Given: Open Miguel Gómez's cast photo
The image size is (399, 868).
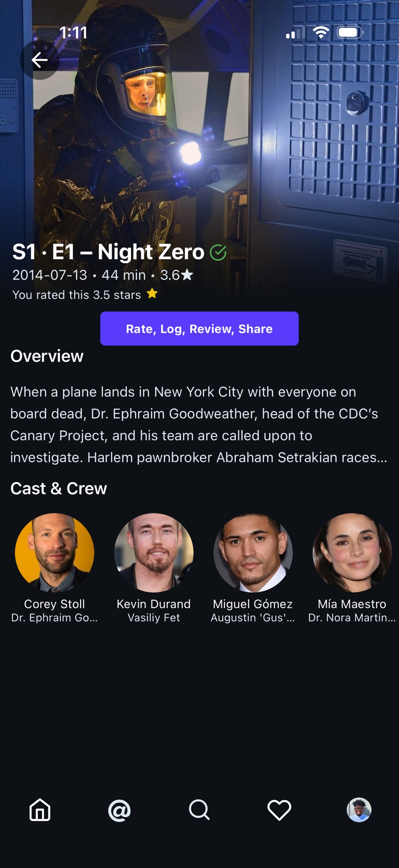Looking at the screenshot, I should point(253,552).
